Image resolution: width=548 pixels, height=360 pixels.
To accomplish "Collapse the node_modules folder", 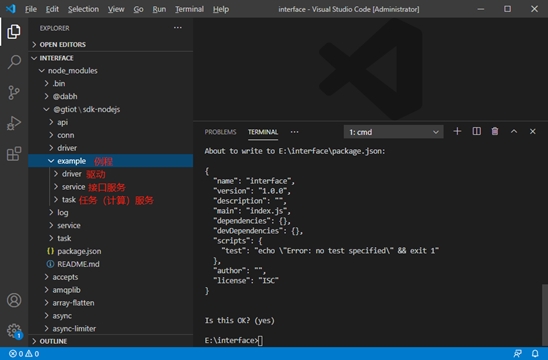I will pyautogui.click(x=110, y=71).
